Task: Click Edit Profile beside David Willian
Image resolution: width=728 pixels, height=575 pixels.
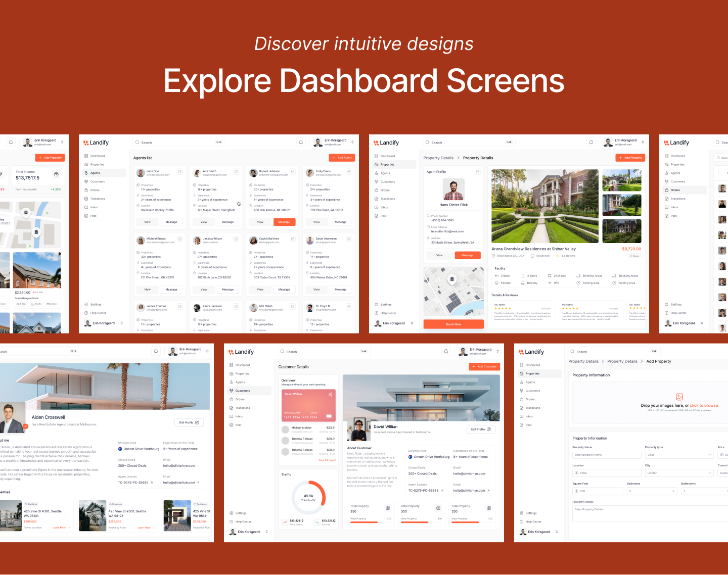Action: click(x=481, y=429)
